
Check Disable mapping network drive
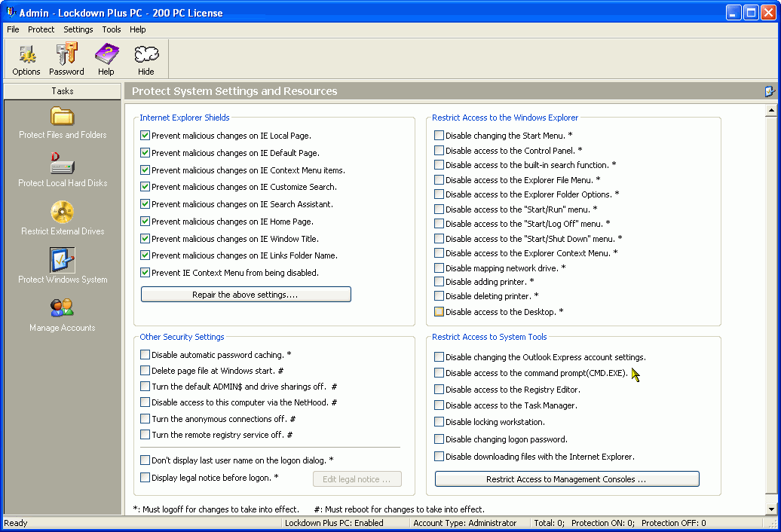(439, 268)
